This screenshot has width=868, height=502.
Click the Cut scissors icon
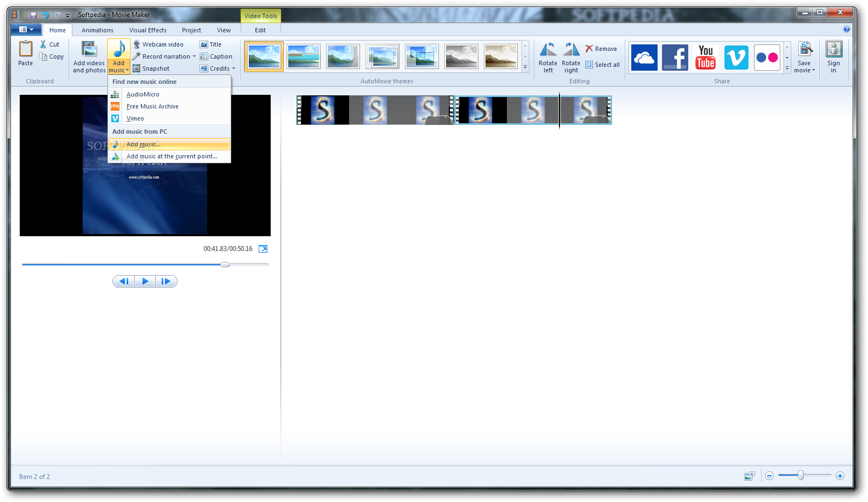click(43, 44)
